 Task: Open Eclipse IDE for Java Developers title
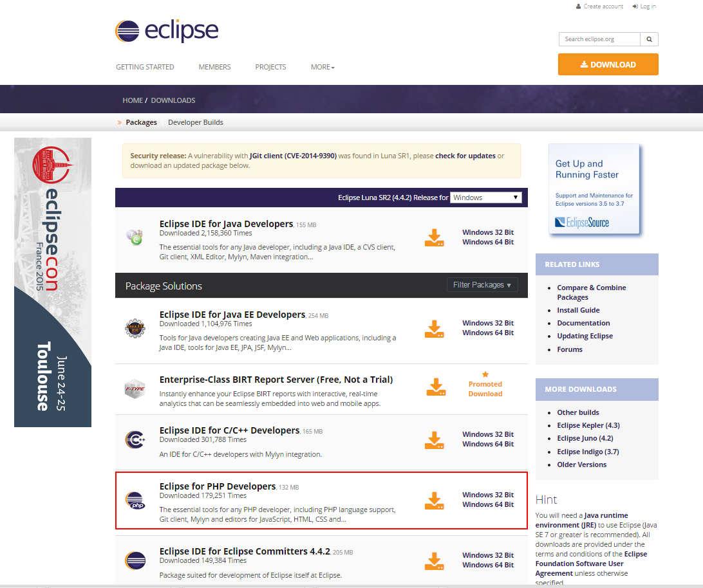[226, 224]
